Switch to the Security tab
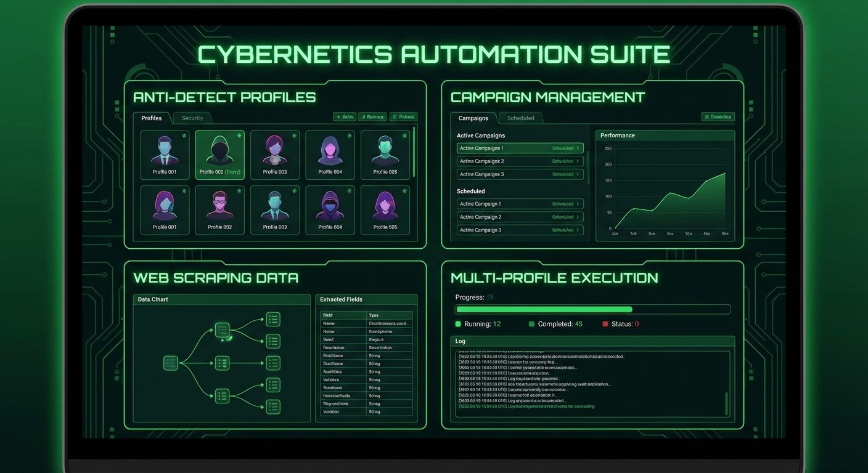 pyautogui.click(x=192, y=118)
